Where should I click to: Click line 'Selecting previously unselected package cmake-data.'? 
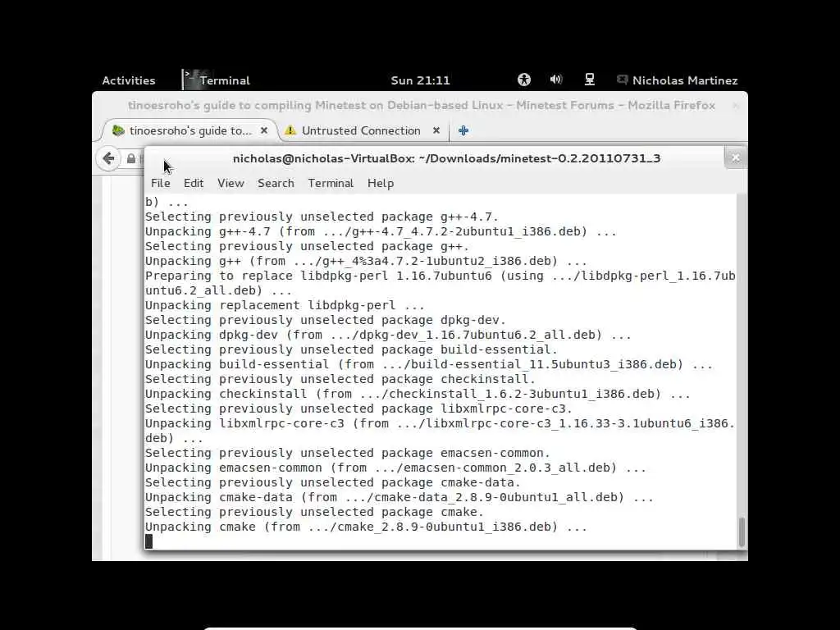[333, 482]
